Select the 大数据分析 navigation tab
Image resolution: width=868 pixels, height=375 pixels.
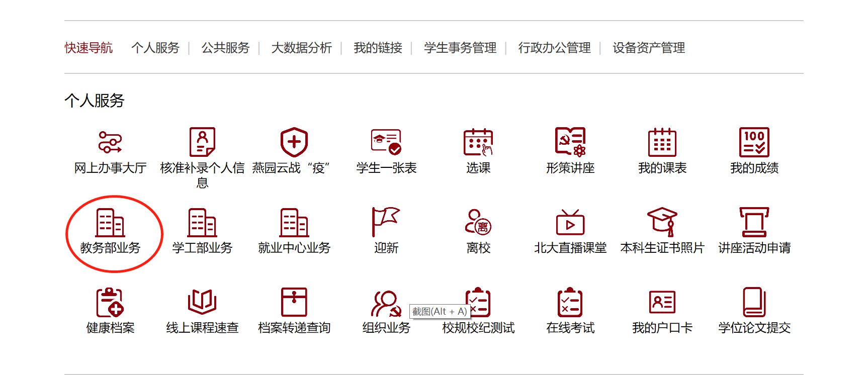[x=301, y=48]
